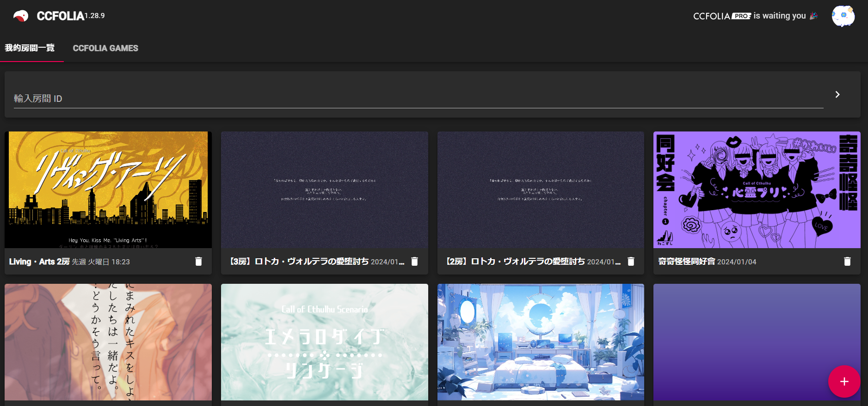Open the【3房】ロトカ・ヴォルテラ dark thumbnail

[324, 190]
